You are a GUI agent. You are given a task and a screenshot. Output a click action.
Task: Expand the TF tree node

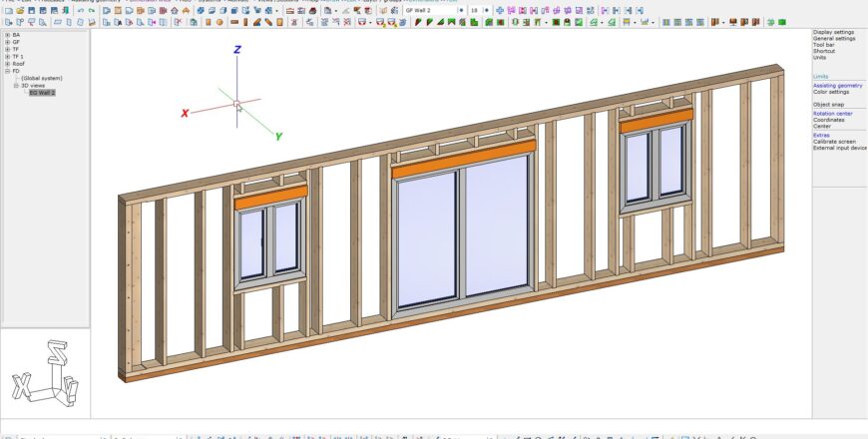[8, 49]
